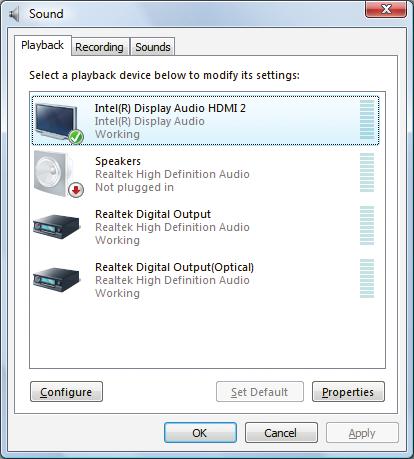The height and width of the screenshot is (459, 414).
Task: Click the Properties button
Action: pyautogui.click(x=348, y=392)
